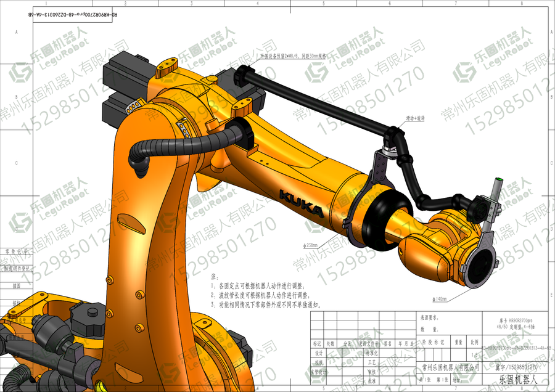Click the '库卡 KR90R2700pro' title text

click(516, 321)
